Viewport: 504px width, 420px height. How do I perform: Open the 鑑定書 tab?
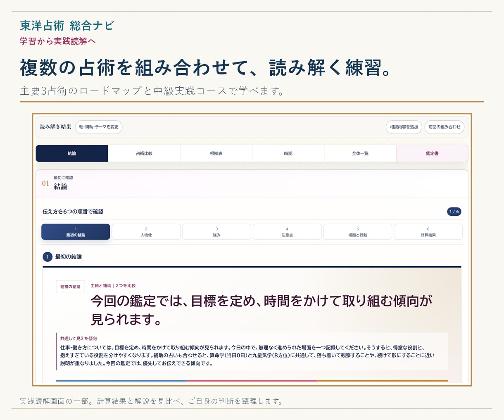tap(432, 153)
